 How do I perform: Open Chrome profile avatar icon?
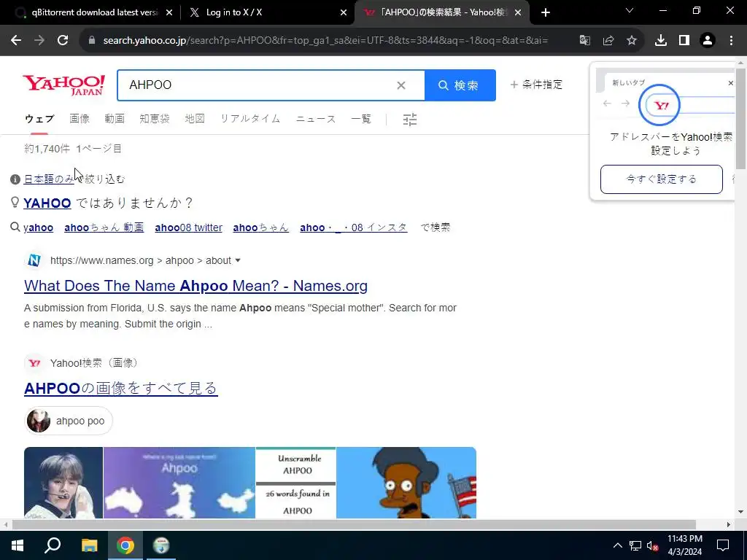coord(708,41)
